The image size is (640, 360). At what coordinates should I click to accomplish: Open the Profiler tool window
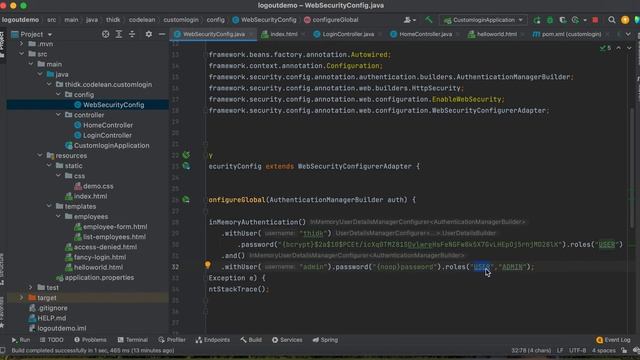[172, 340]
